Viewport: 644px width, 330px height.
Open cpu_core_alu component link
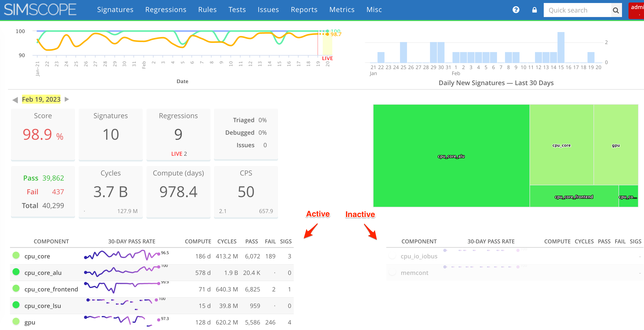point(43,273)
